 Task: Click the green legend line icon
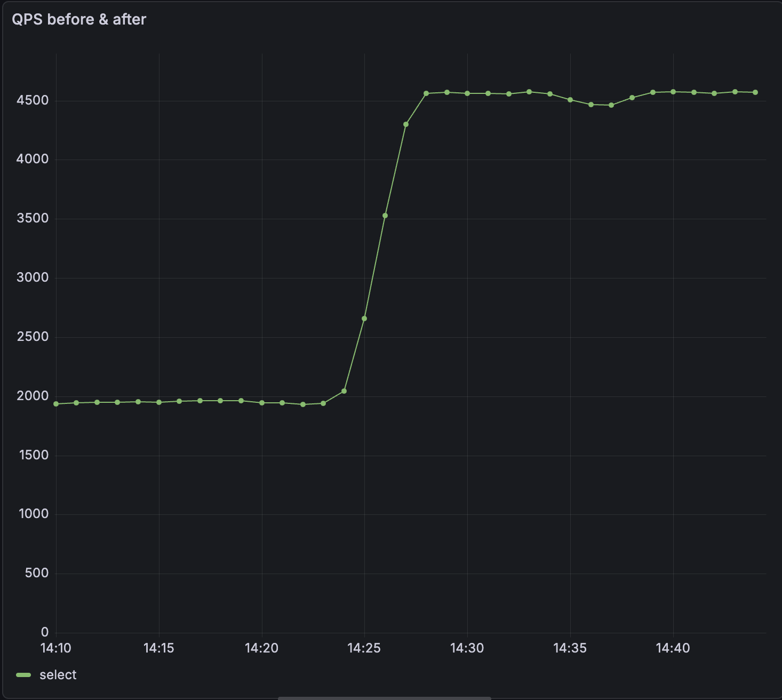24,674
